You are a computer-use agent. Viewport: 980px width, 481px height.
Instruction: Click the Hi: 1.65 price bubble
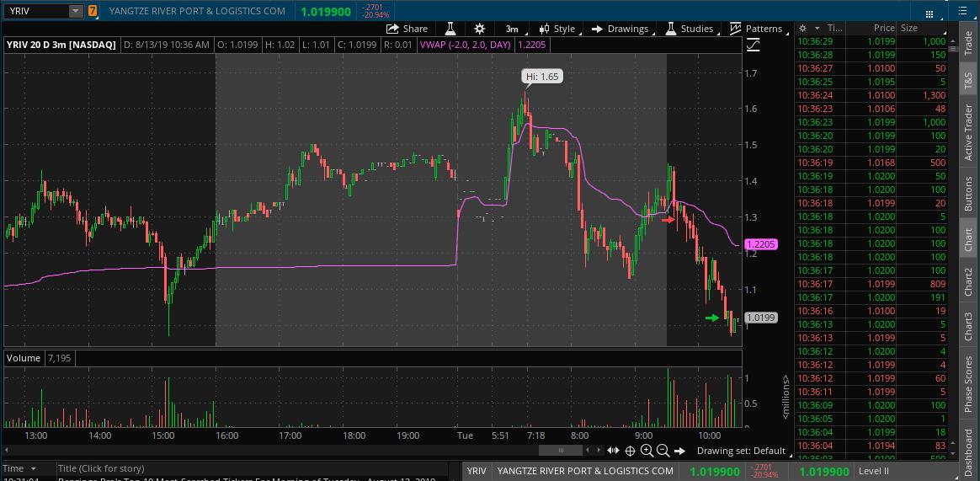(x=542, y=77)
